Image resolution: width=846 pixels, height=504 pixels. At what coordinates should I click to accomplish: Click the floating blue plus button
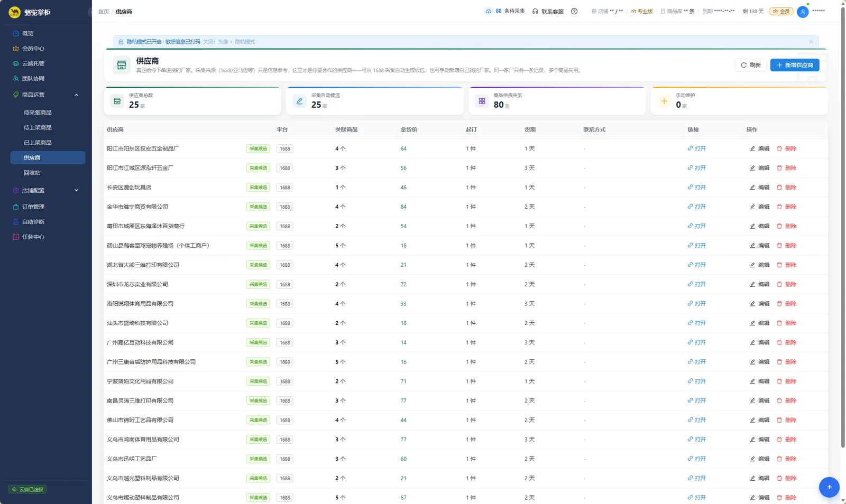pyautogui.click(x=829, y=487)
